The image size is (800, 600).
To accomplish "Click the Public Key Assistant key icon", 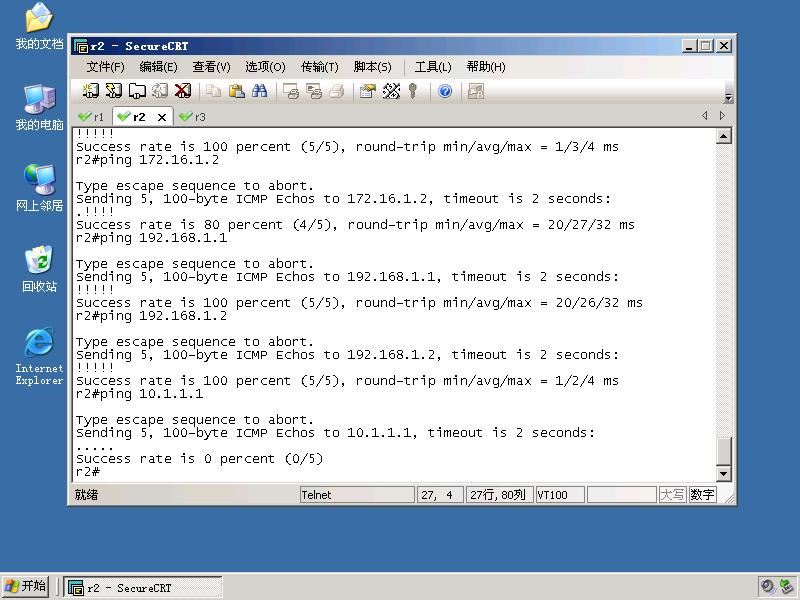I will point(413,91).
